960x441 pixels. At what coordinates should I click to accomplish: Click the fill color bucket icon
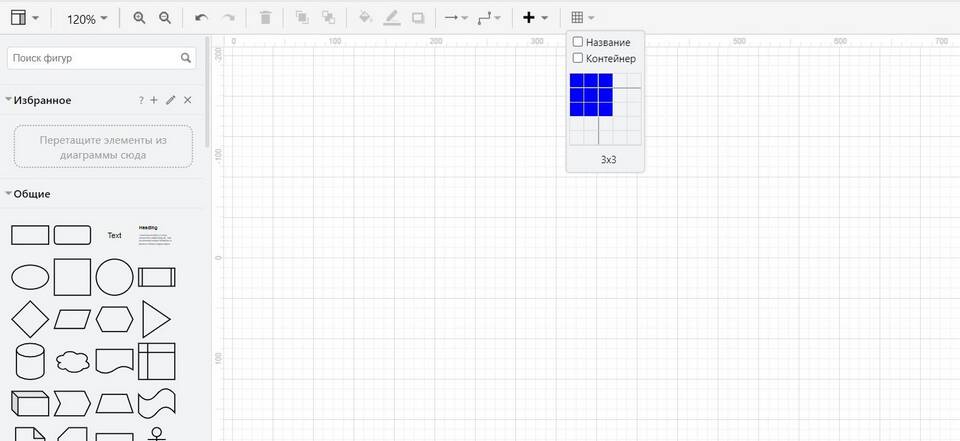click(365, 18)
